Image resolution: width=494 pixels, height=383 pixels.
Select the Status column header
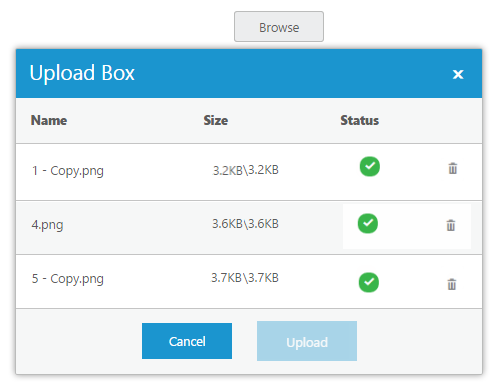click(360, 120)
